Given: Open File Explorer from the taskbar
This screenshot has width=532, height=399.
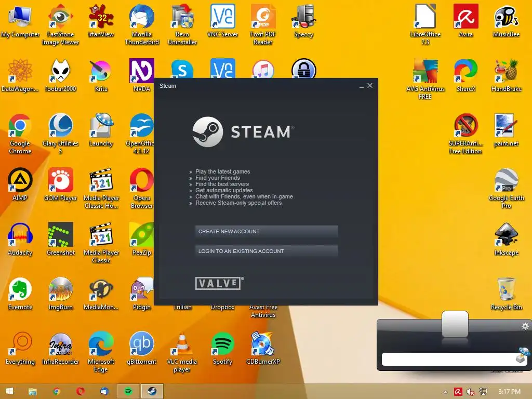Looking at the screenshot, I should click(33, 392).
